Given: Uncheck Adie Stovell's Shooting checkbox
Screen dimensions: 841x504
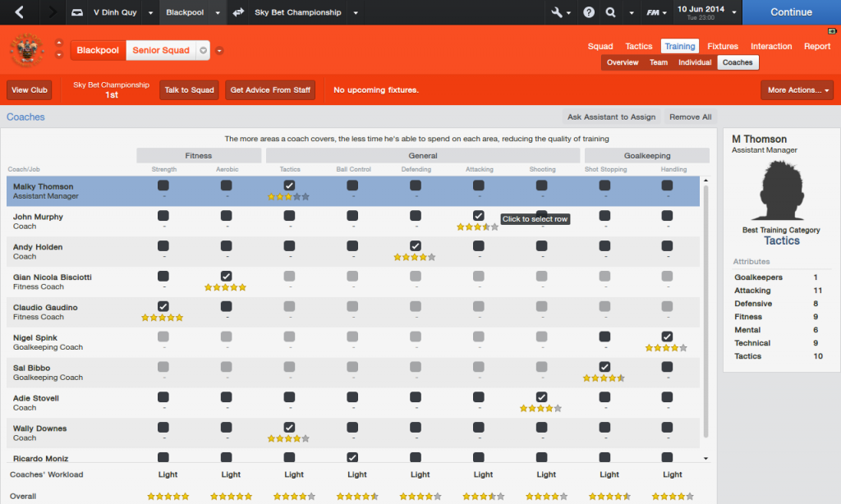Looking at the screenshot, I should pyautogui.click(x=542, y=396).
